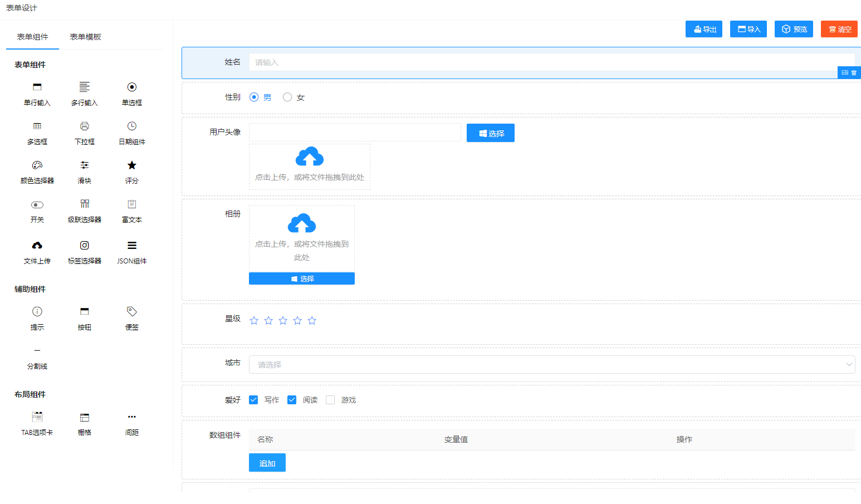Image resolution: width=861 pixels, height=504 pixels.
Task: Switch to the 表单模板 tab
Action: click(85, 37)
